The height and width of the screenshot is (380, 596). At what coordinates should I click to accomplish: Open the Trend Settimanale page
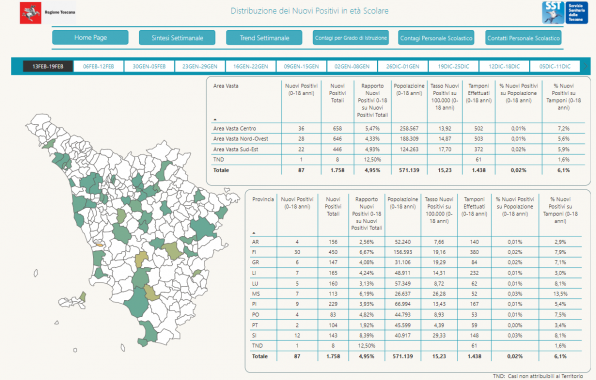(264, 38)
